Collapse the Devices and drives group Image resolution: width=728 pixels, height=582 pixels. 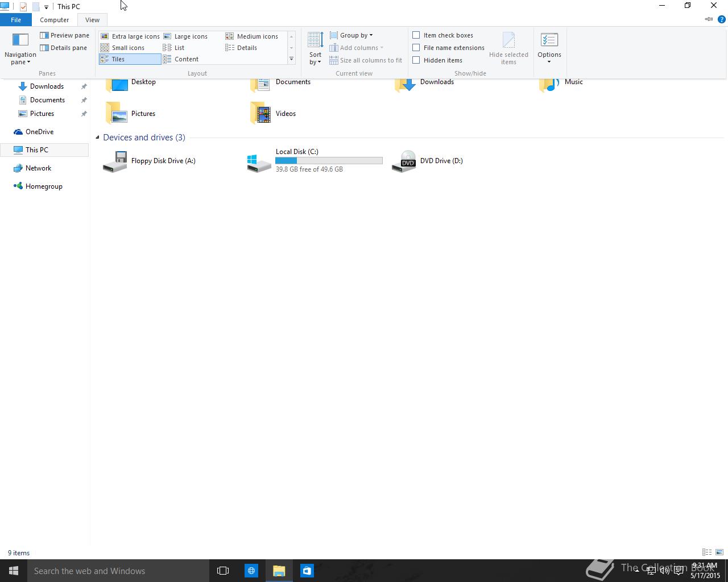(x=97, y=138)
